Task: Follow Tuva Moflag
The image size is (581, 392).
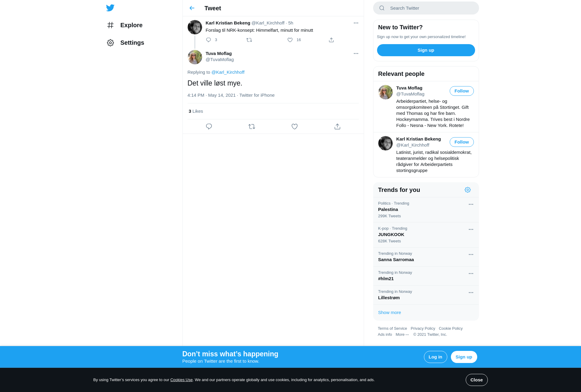Action: [461, 91]
